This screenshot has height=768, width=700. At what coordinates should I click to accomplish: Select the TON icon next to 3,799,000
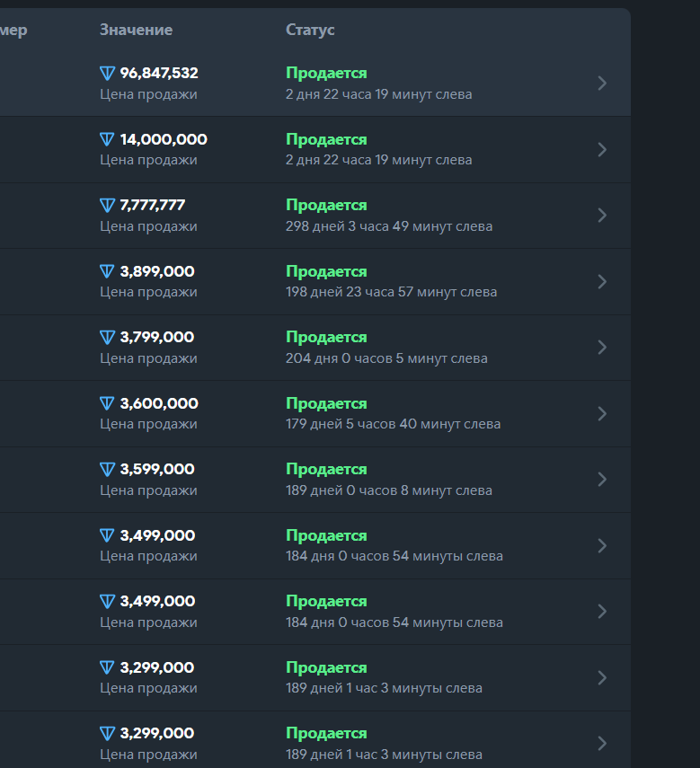click(x=108, y=338)
